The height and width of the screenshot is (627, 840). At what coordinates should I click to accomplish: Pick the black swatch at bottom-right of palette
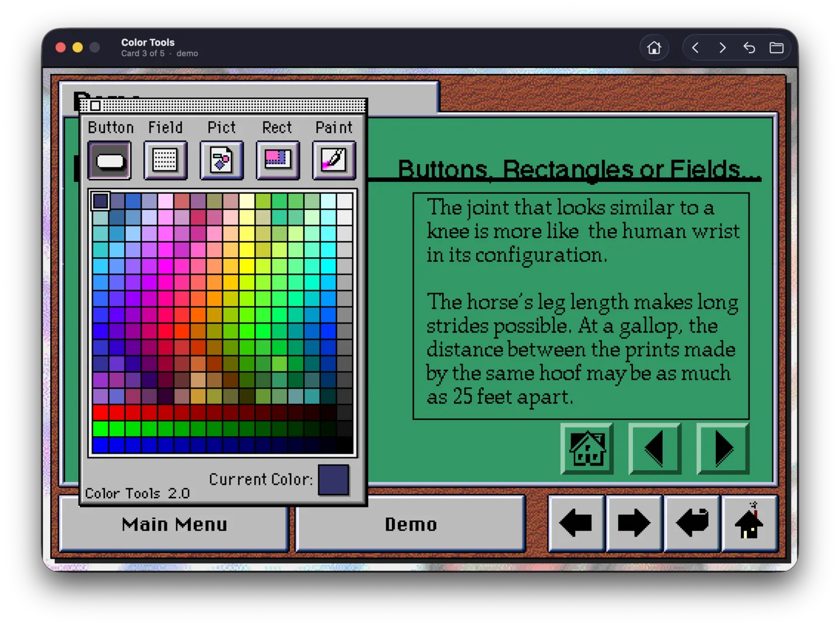click(x=345, y=446)
